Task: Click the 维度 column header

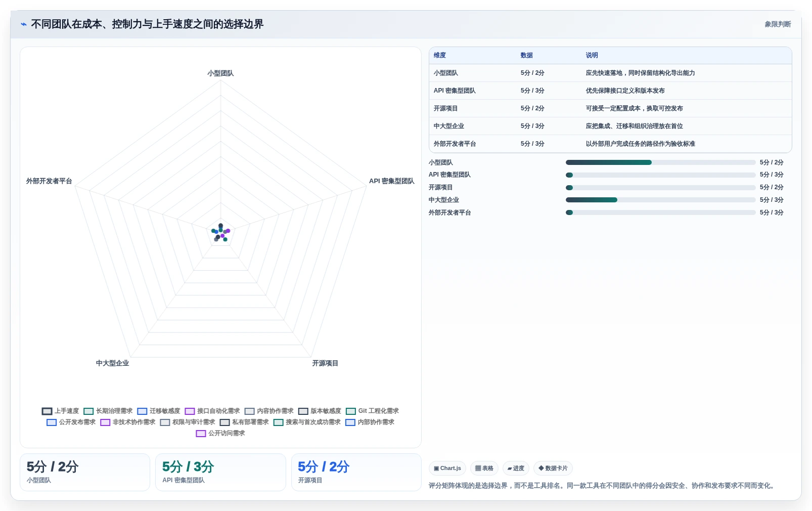Action: tap(440, 55)
